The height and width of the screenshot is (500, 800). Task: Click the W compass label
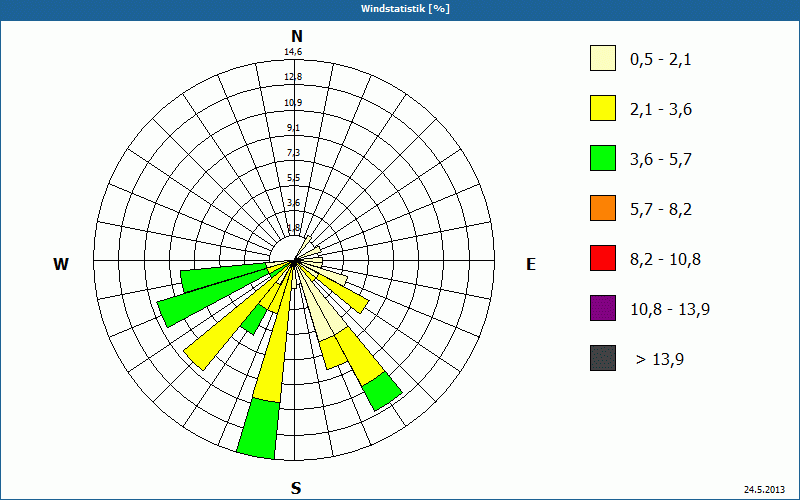coord(61,264)
